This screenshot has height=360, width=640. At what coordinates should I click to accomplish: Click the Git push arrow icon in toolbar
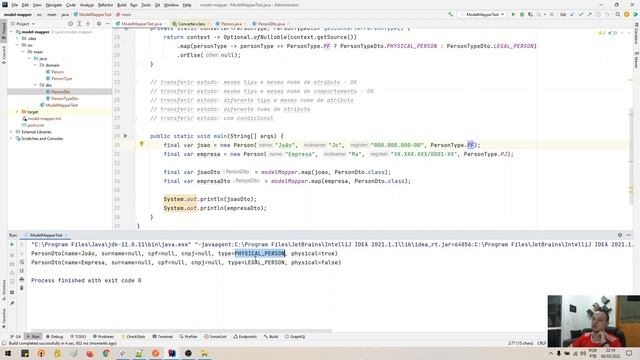(589, 14)
